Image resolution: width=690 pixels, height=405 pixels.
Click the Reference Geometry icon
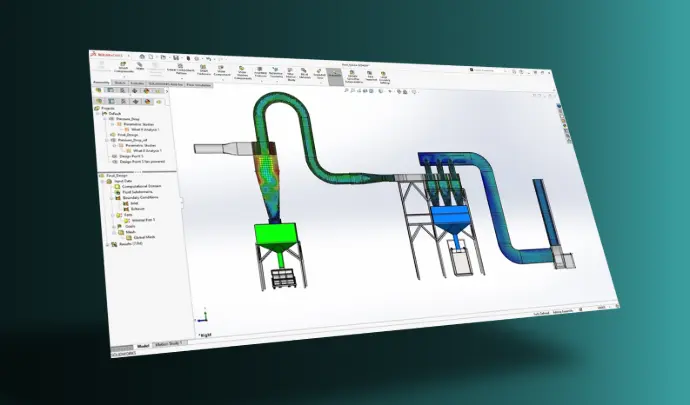click(x=275, y=73)
